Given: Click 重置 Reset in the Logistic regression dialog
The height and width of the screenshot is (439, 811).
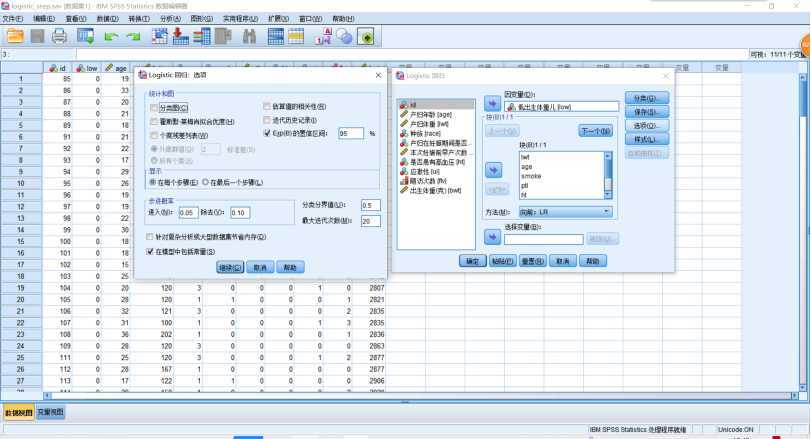Looking at the screenshot, I should 532,261.
